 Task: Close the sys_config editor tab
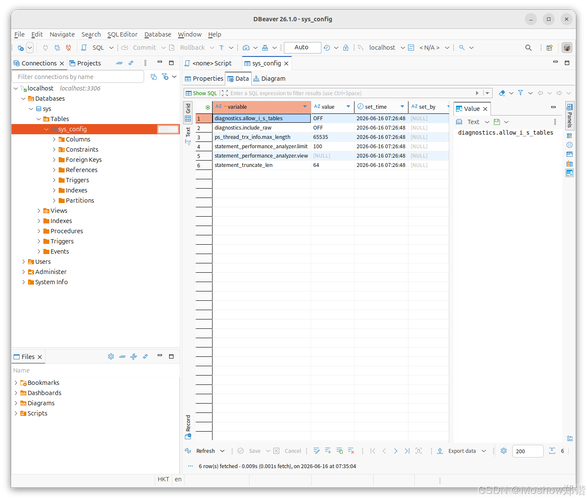286,64
